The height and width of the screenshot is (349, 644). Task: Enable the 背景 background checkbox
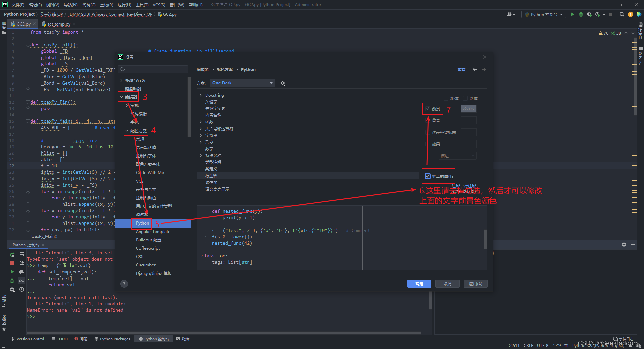(x=428, y=120)
